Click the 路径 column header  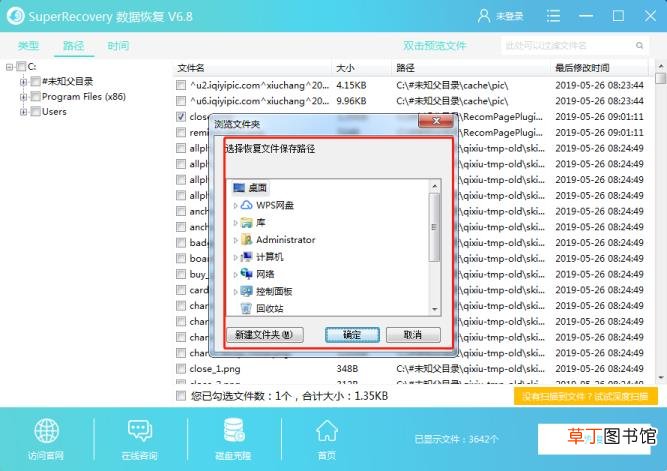point(405,68)
